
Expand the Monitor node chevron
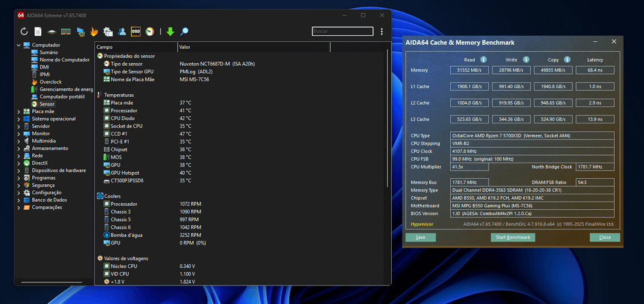point(18,134)
